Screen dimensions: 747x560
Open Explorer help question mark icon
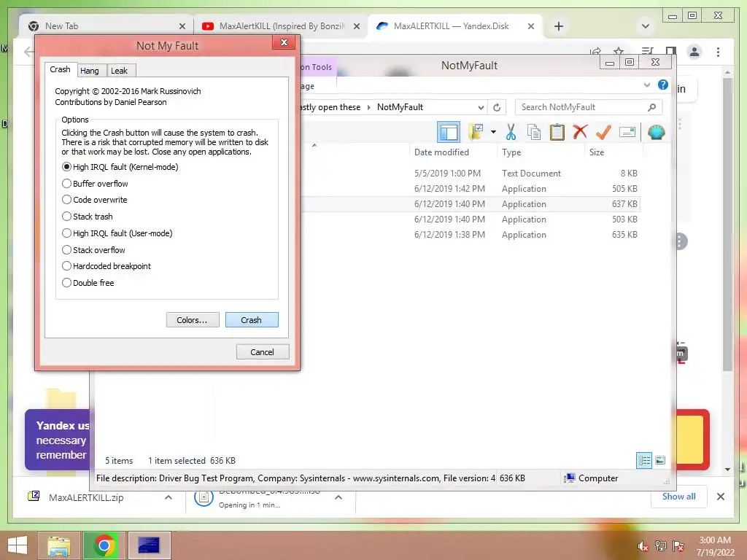[x=662, y=85]
